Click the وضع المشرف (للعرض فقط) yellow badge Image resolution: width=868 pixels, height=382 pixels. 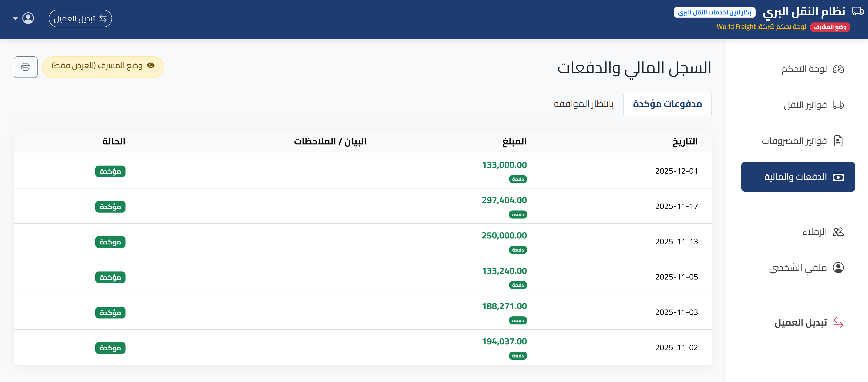[x=103, y=67]
